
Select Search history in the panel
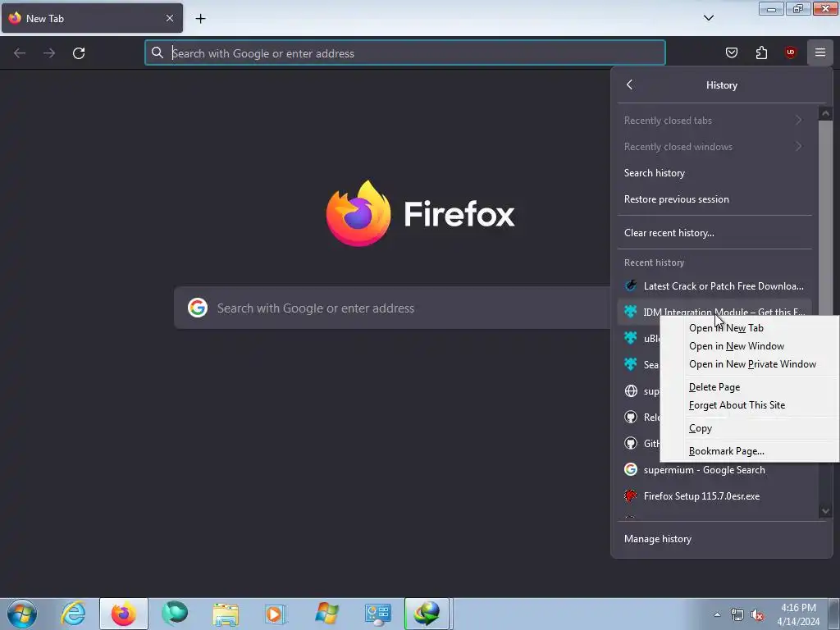714,173
